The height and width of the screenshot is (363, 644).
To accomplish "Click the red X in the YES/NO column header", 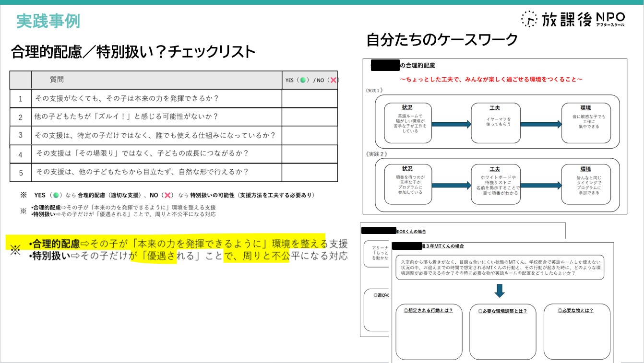I will (333, 80).
